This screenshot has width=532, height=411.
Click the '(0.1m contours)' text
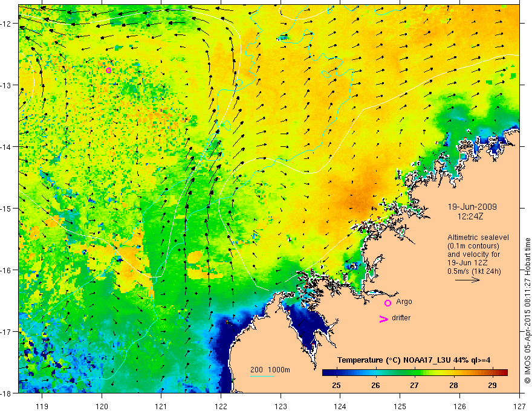[473, 246]
